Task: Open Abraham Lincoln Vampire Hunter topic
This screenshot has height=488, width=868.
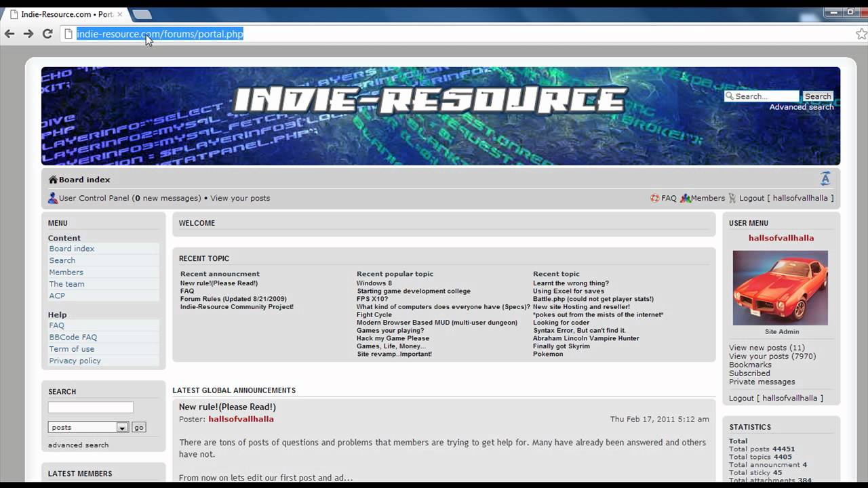Action: (x=586, y=338)
